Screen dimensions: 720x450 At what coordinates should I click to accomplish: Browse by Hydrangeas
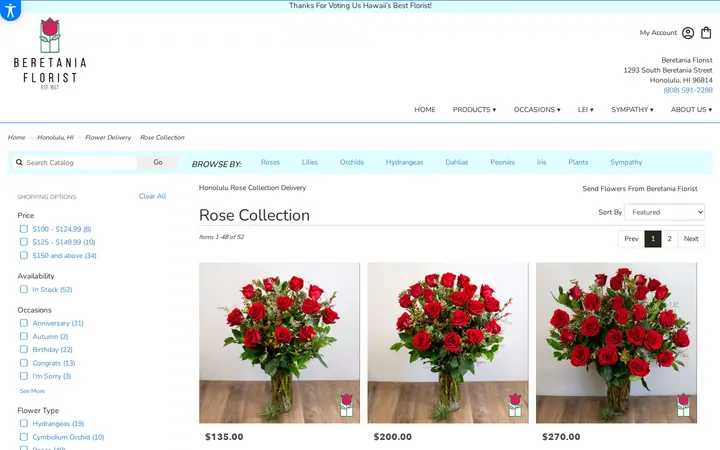pos(405,162)
